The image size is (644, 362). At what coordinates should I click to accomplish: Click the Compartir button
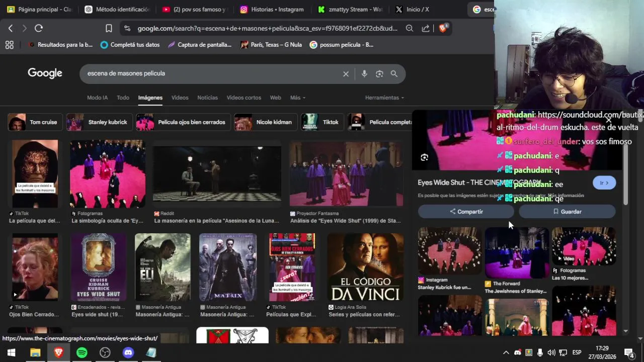(466, 212)
